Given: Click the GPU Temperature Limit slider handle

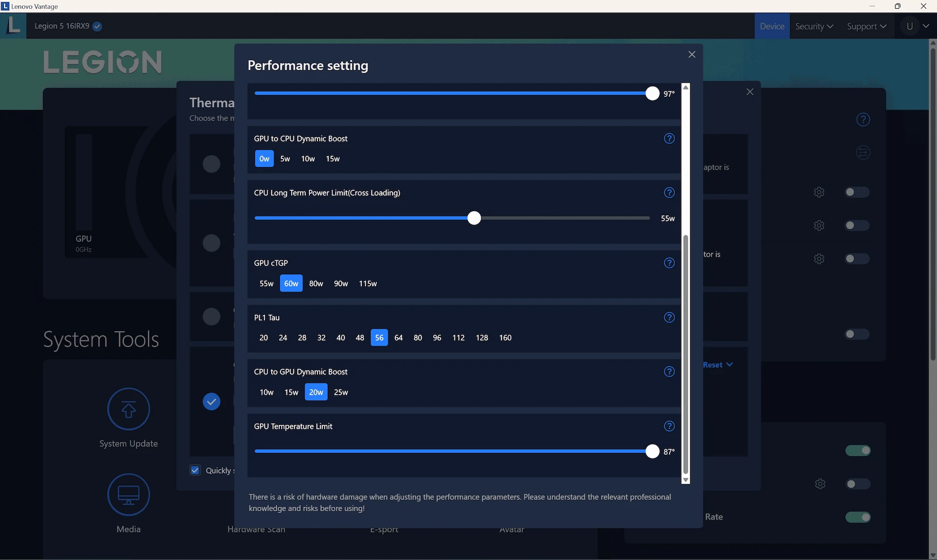Looking at the screenshot, I should 652,451.
